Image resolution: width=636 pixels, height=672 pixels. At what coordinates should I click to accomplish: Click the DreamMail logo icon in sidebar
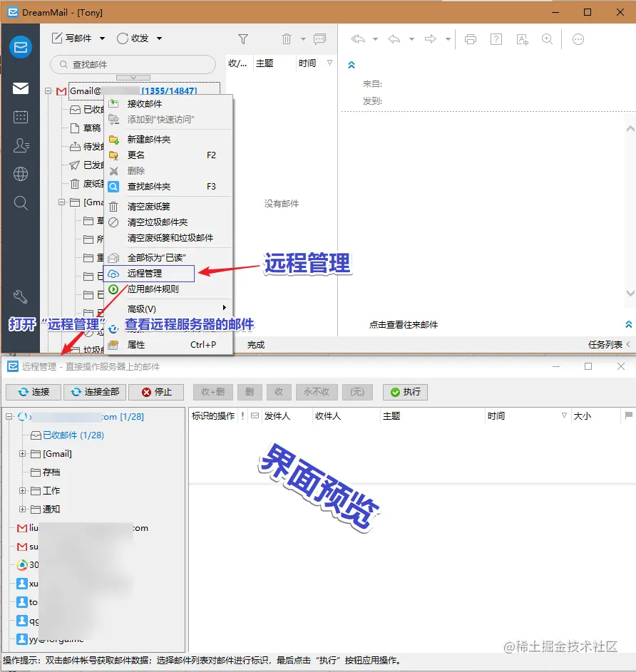pos(21,46)
